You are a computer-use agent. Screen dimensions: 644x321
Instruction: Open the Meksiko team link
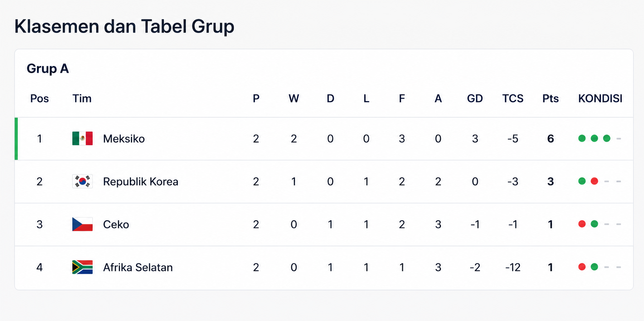click(124, 139)
